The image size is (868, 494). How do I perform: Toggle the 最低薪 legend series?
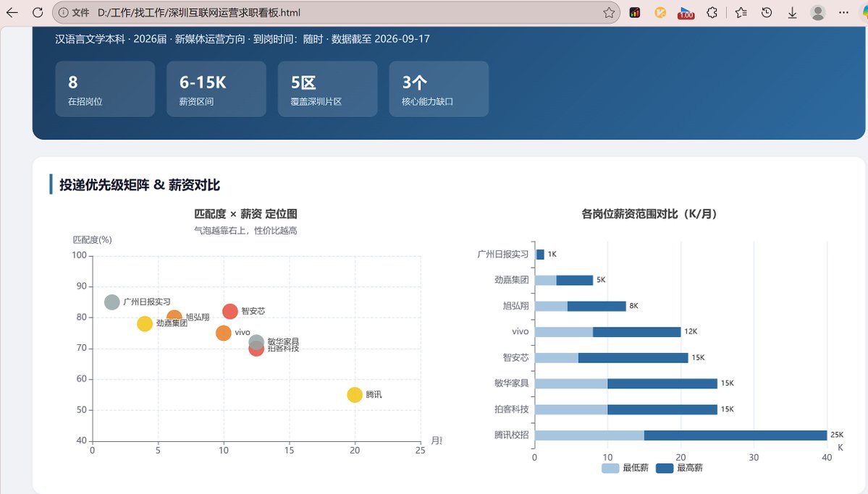pyautogui.click(x=625, y=468)
